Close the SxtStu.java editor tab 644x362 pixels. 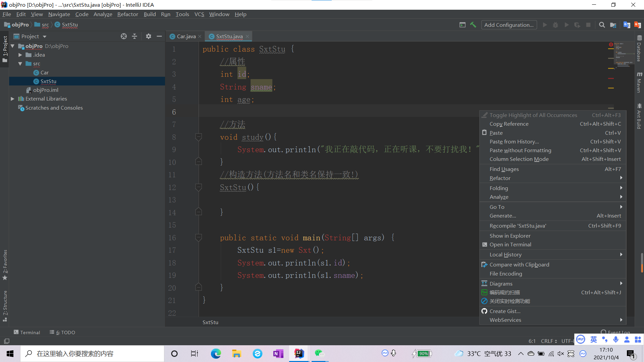click(x=247, y=36)
